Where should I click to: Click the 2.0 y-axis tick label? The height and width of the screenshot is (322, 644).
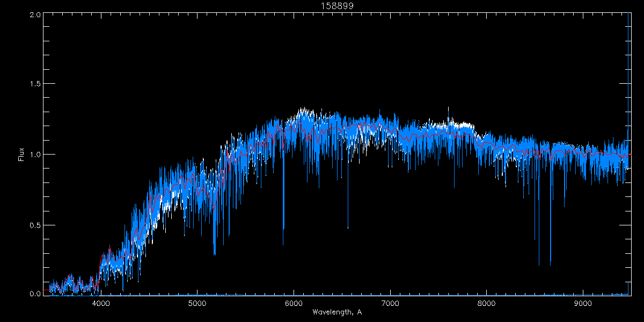coord(35,14)
